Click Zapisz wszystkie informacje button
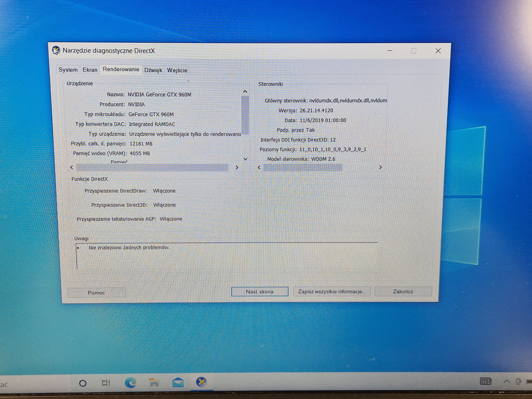Screen dimensions: 532x399 [x=332, y=292]
